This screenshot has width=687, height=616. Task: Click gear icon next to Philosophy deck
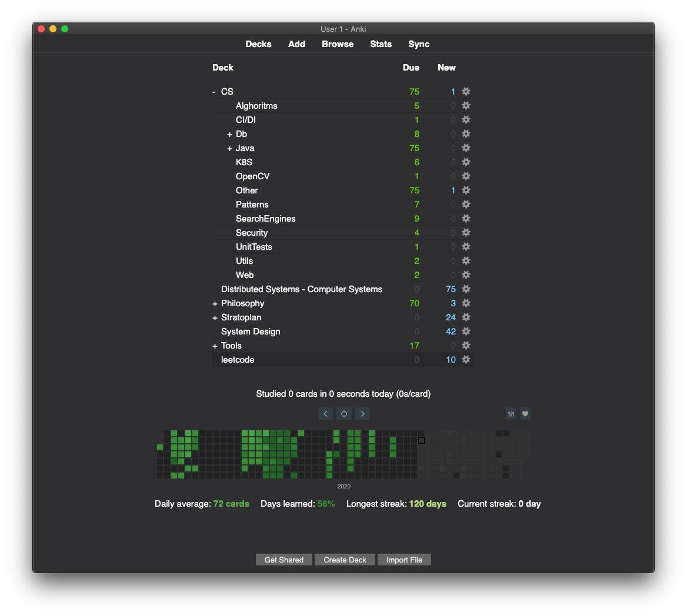tap(466, 303)
